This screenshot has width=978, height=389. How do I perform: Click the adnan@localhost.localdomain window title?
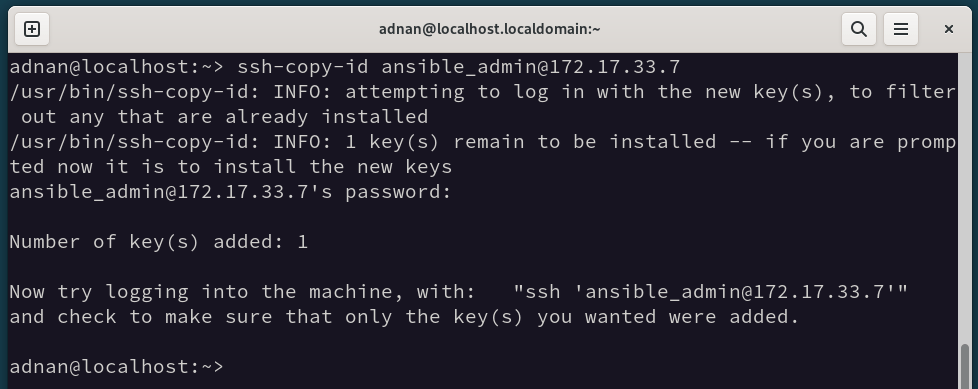click(x=490, y=29)
